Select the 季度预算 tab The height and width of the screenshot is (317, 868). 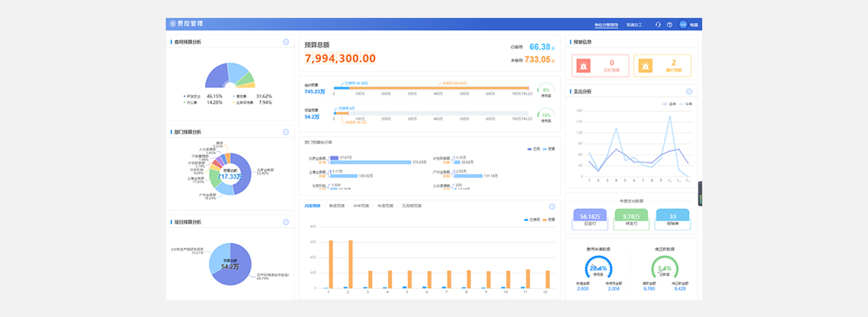click(337, 206)
